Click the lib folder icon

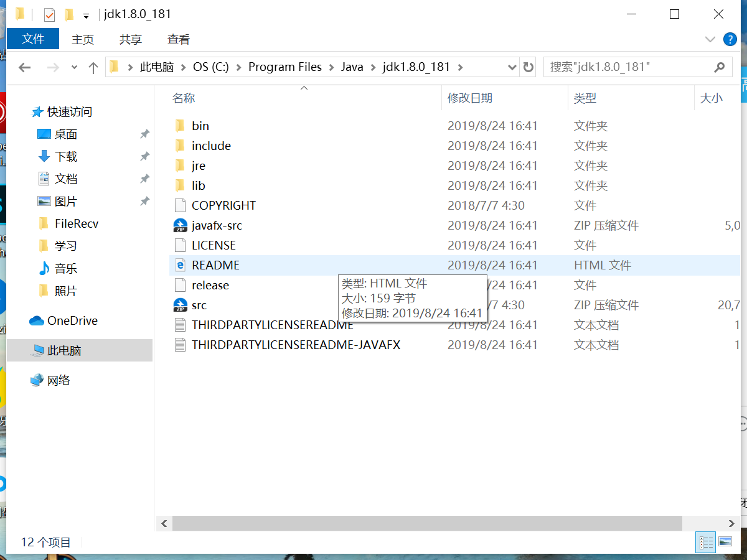[180, 185]
